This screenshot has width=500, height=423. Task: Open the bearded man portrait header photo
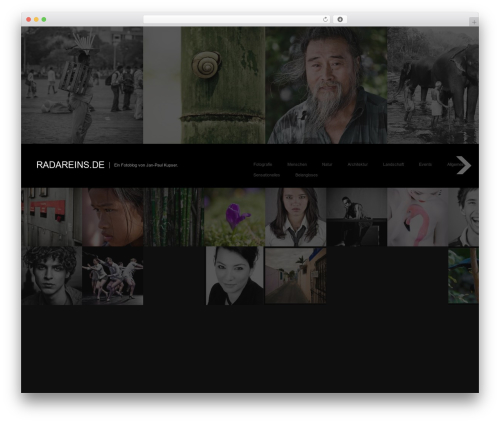point(326,85)
